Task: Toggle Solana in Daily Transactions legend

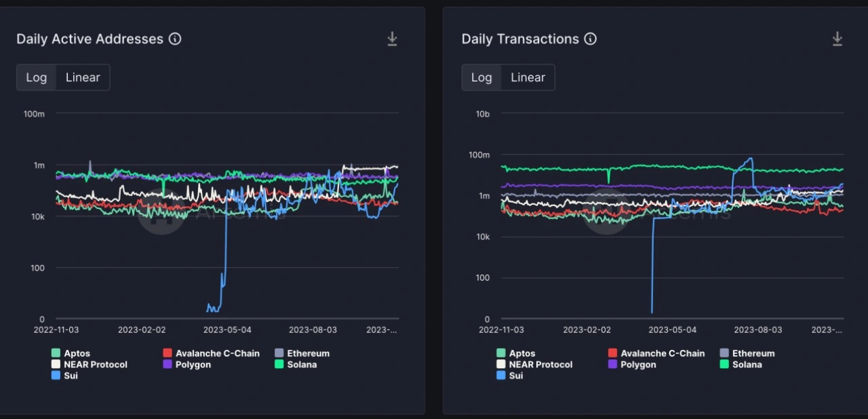Action: coord(747,364)
